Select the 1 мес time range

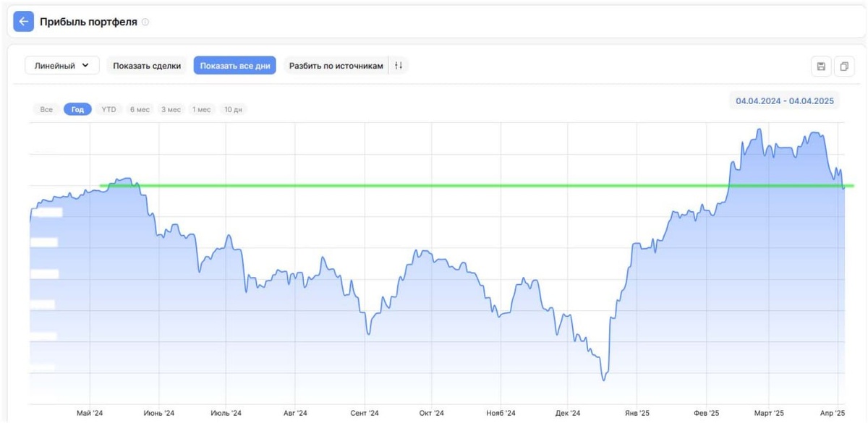[x=201, y=109]
